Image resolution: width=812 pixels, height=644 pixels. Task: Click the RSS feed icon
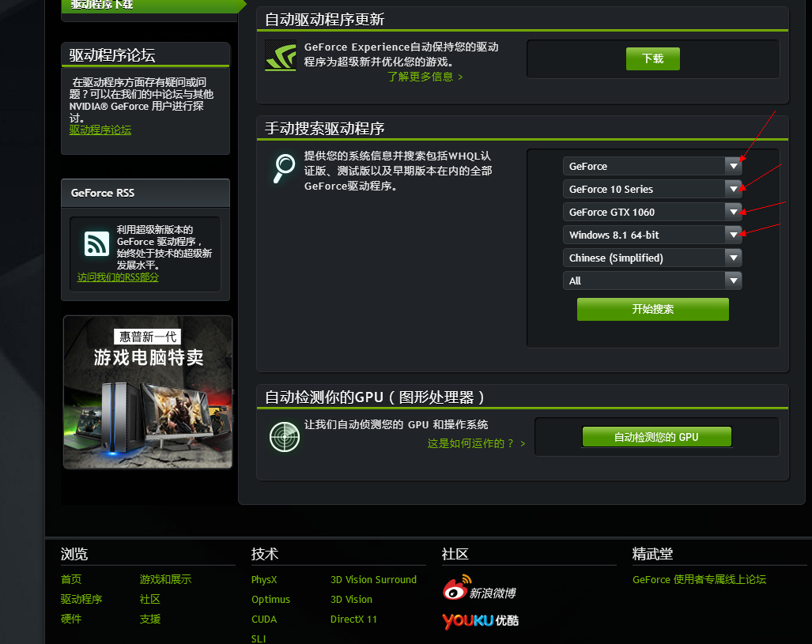[x=96, y=244]
